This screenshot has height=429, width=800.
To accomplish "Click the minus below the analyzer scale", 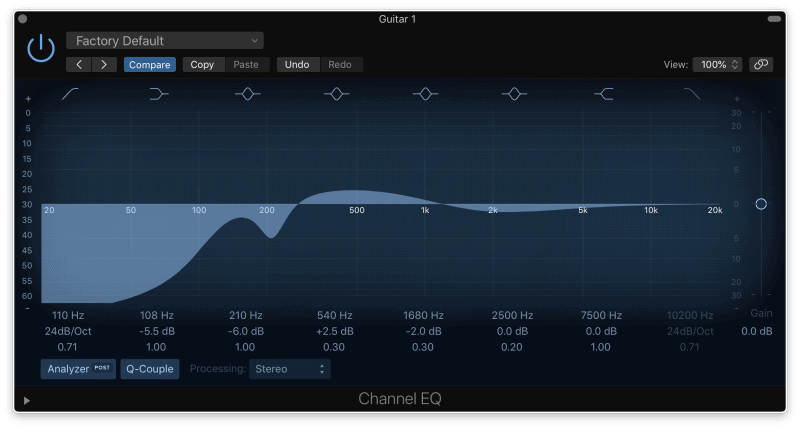I will pyautogui.click(x=28, y=309).
